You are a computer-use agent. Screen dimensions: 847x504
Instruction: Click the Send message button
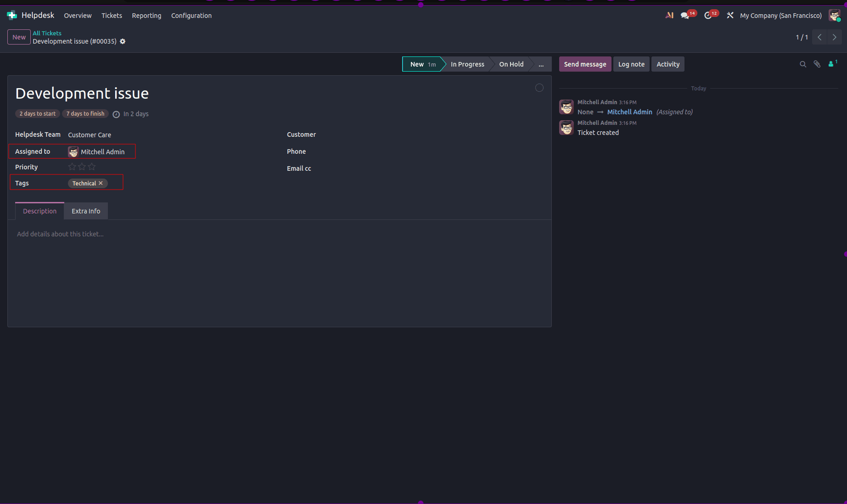click(585, 64)
